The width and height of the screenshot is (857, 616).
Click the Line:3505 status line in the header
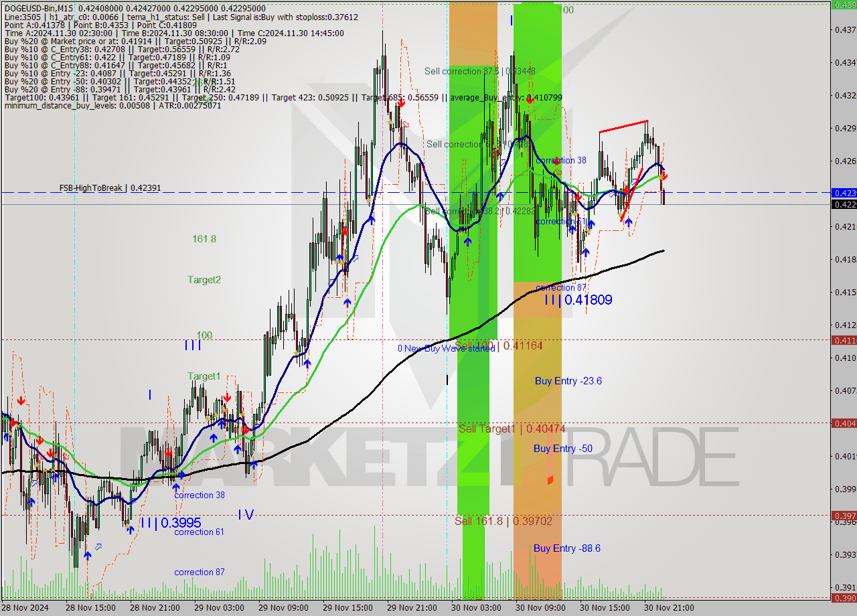[181, 17]
